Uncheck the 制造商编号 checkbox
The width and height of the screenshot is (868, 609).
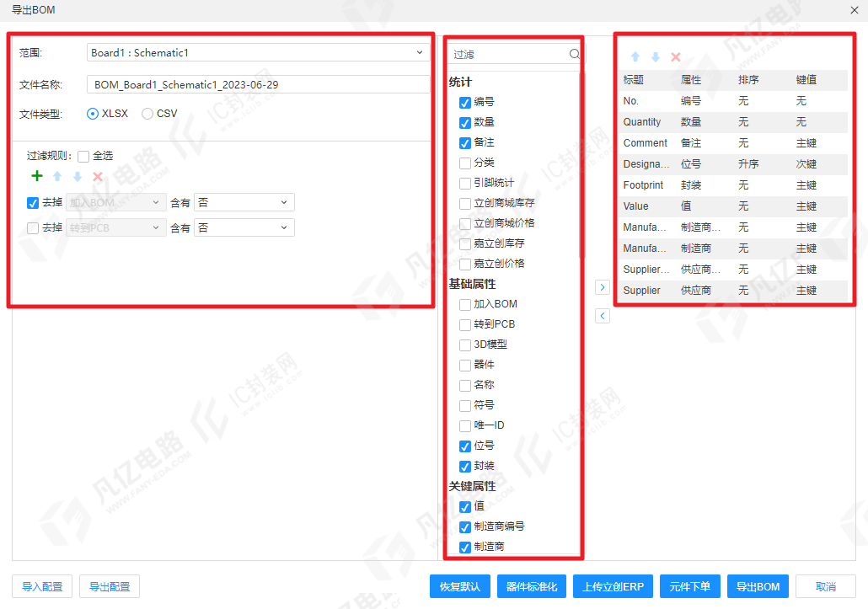coord(465,527)
